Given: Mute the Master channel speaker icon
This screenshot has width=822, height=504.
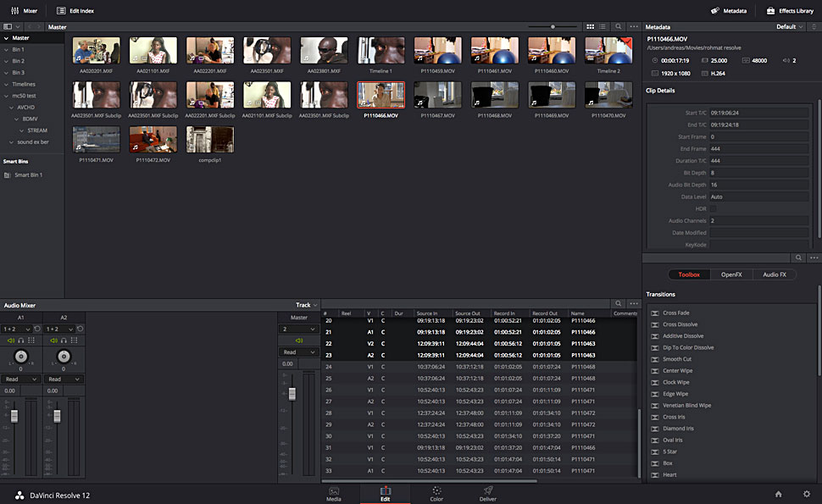Looking at the screenshot, I should [299, 341].
